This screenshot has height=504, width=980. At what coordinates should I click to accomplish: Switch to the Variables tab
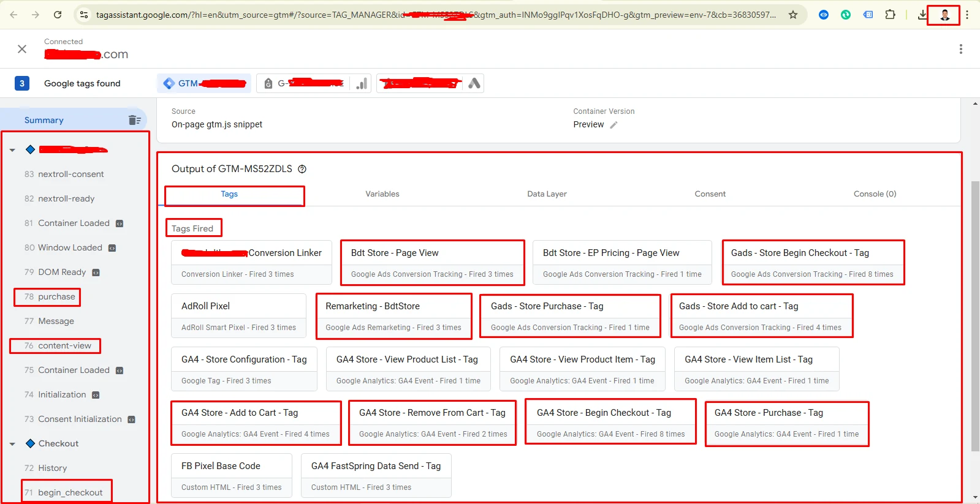click(x=382, y=194)
